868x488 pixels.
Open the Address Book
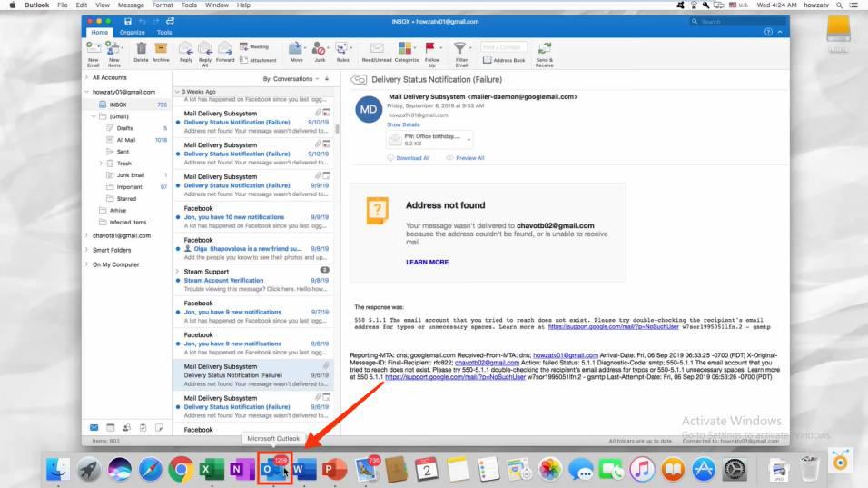point(504,60)
